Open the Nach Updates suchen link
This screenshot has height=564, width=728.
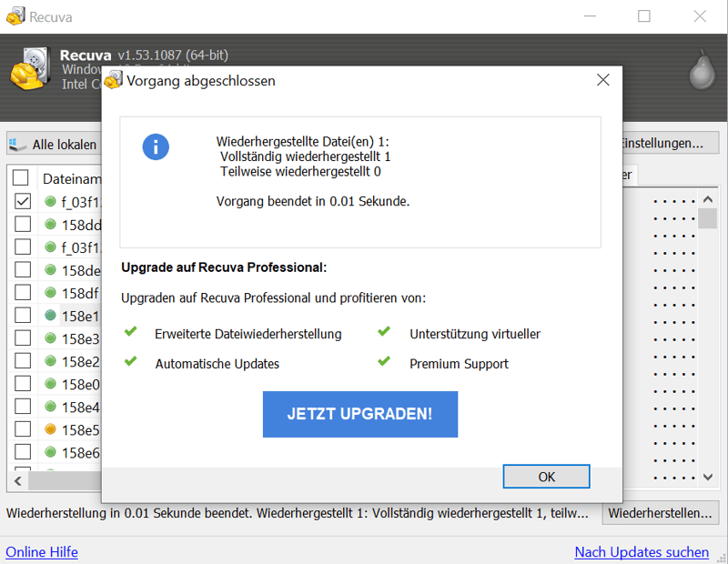(642, 552)
